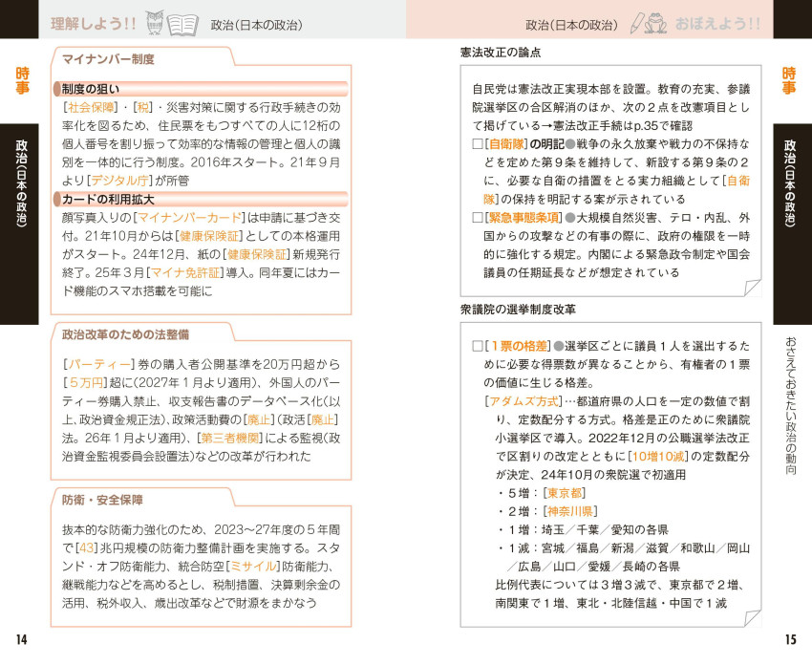
Task: Click vertical text おさえておきたい政治の動向
Action: click(790, 406)
